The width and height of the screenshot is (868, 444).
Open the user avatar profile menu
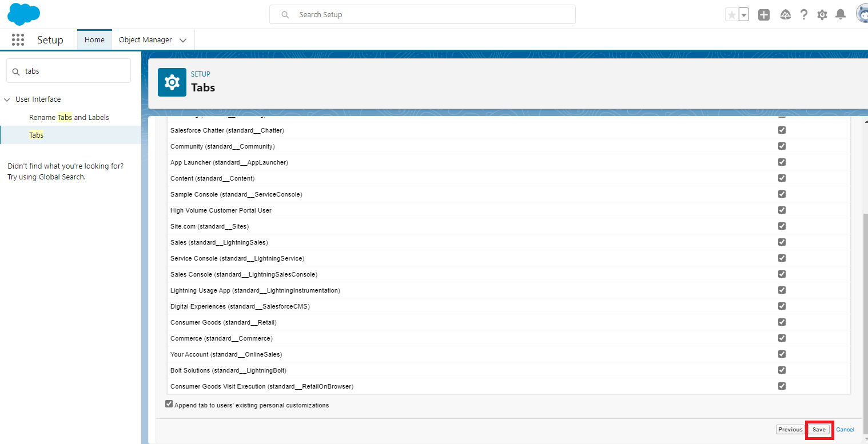tap(862, 14)
